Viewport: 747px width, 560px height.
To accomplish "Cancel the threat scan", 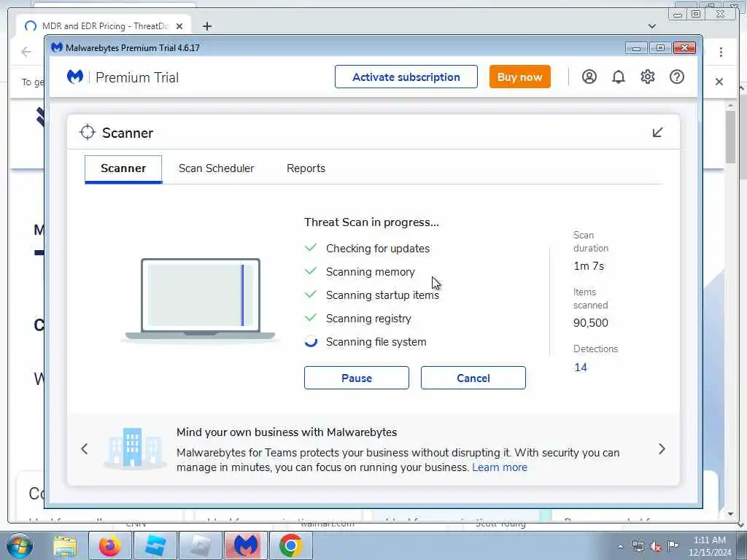I will (x=473, y=378).
